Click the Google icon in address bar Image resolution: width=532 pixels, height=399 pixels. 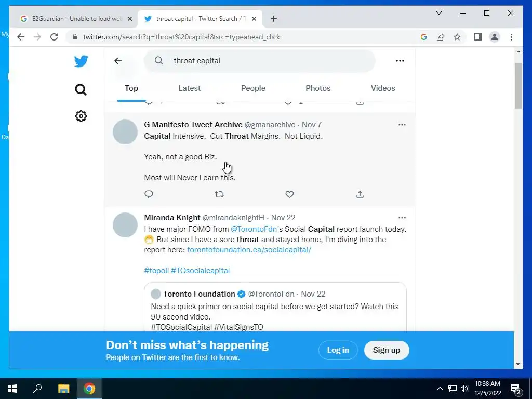(x=424, y=37)
